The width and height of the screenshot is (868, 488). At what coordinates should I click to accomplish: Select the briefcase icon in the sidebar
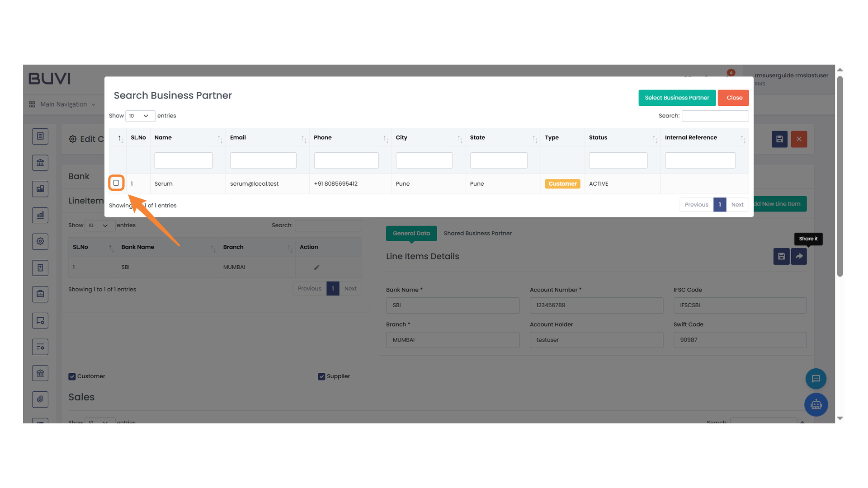coord(40,294)
